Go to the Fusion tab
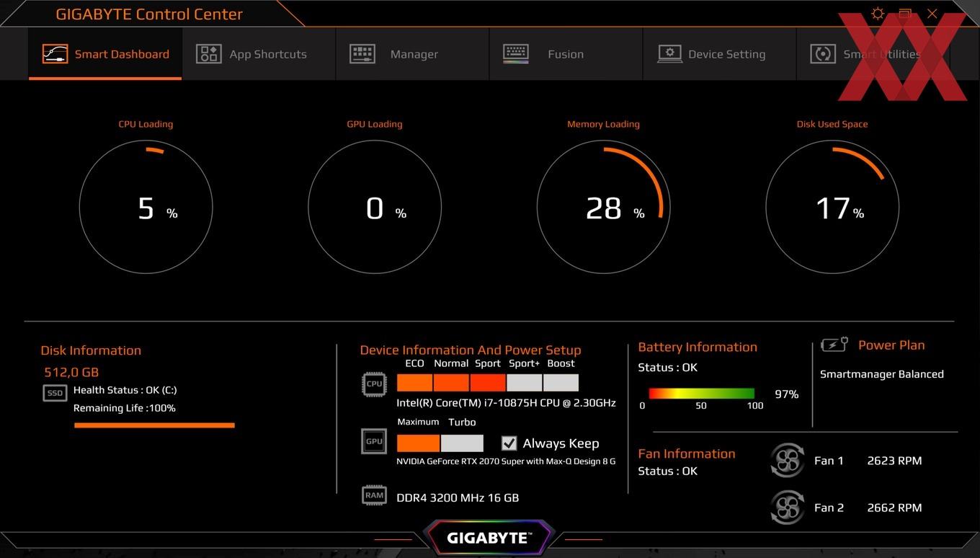This screenshot has width=980, height=558. coord(566,54)
